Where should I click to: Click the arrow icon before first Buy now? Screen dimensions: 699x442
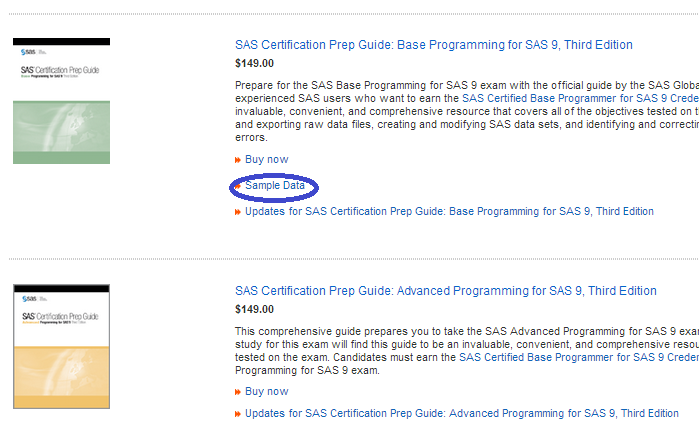coord(238,160)
